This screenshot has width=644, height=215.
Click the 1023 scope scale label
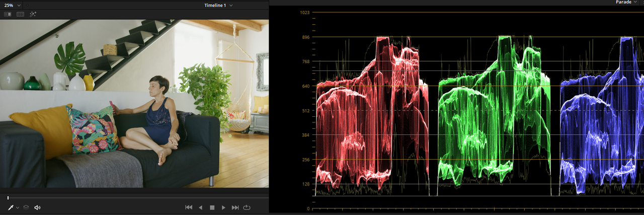coord(304,12)
